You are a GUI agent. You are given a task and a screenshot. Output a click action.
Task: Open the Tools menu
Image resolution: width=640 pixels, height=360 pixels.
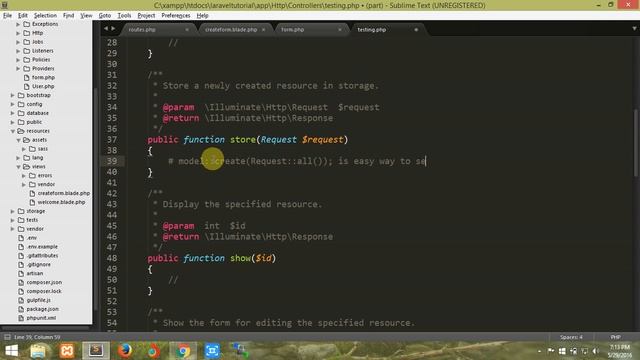(x=124, y=16)
